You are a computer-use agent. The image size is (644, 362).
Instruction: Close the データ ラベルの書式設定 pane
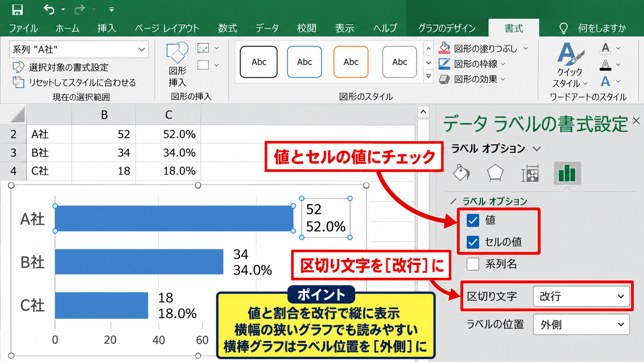click(x=636, y=121)
